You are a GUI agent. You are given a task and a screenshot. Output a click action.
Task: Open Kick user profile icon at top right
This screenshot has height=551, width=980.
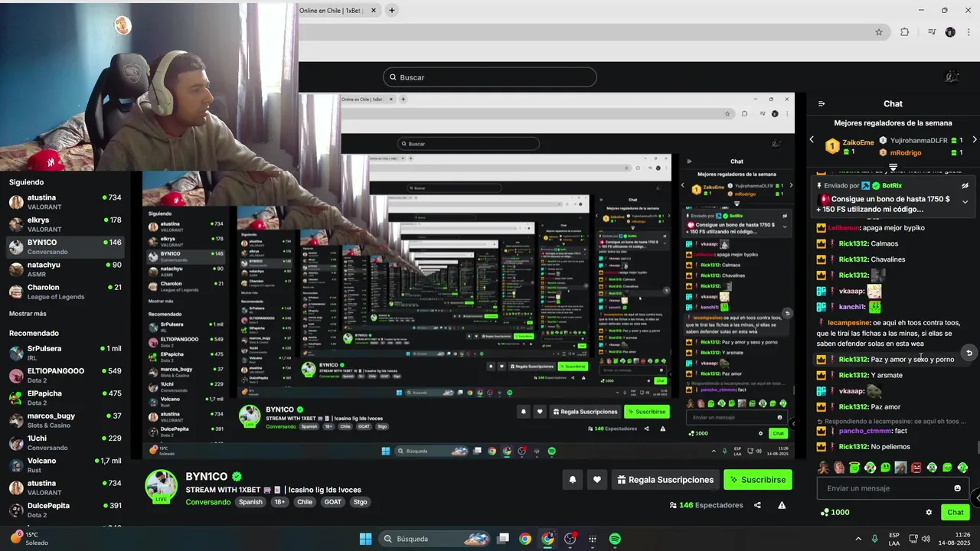[x=952, y=77]
